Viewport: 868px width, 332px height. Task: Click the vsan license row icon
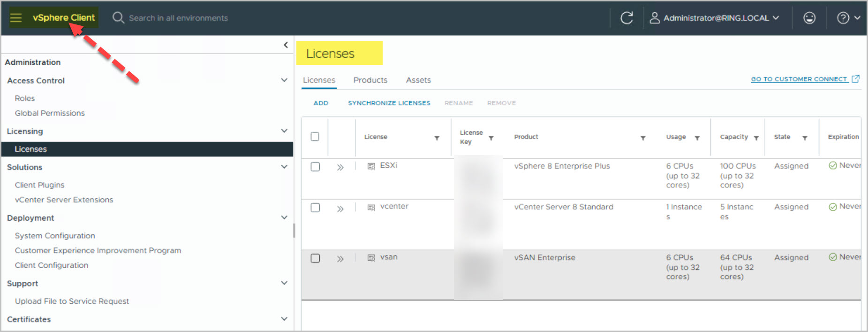click(x=371, y=258)
